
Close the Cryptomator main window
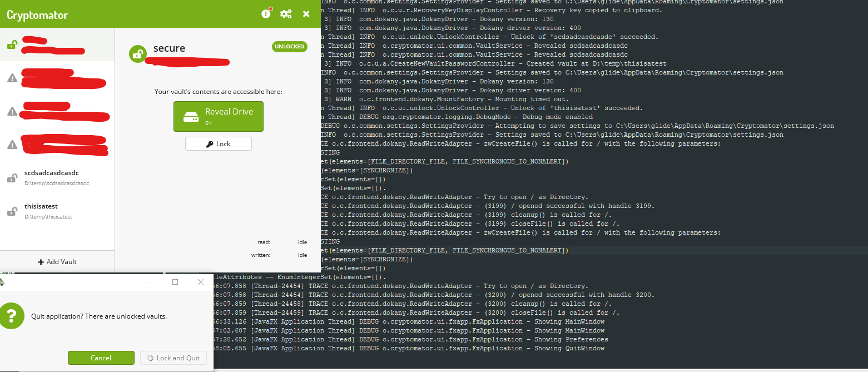(306, 14)
